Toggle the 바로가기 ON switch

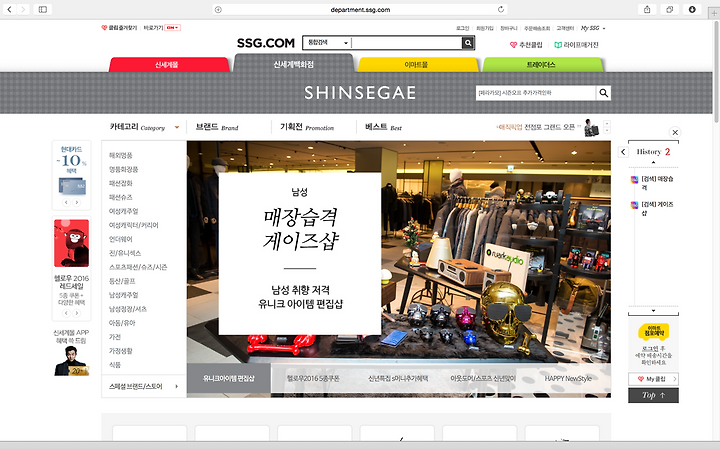pos(173,28)
